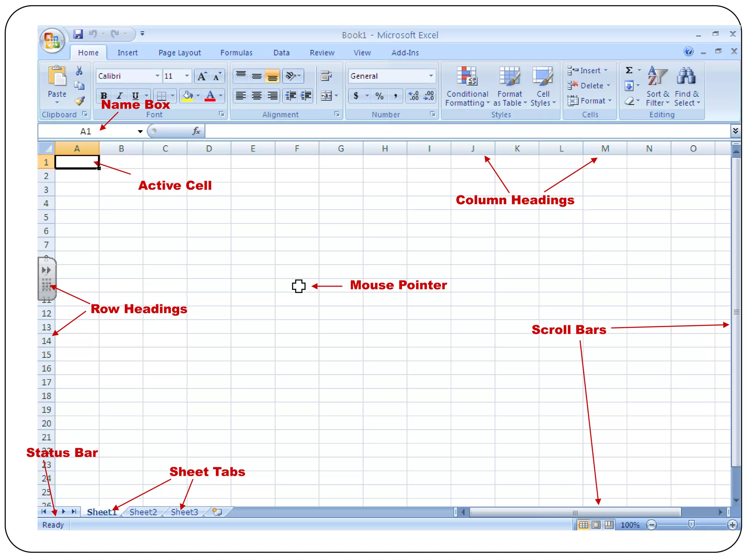The height and width of the screenshot is (560, 747).
Task: Decrease decimal places
Action: tap(429, 96)
